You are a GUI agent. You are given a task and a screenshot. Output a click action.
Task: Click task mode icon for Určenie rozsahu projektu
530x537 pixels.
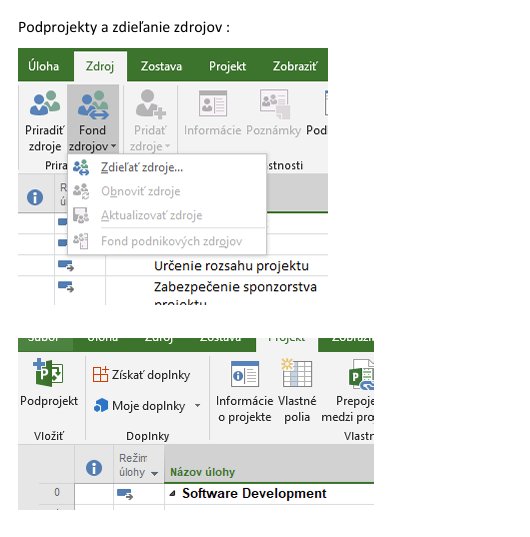pos(66,265)
